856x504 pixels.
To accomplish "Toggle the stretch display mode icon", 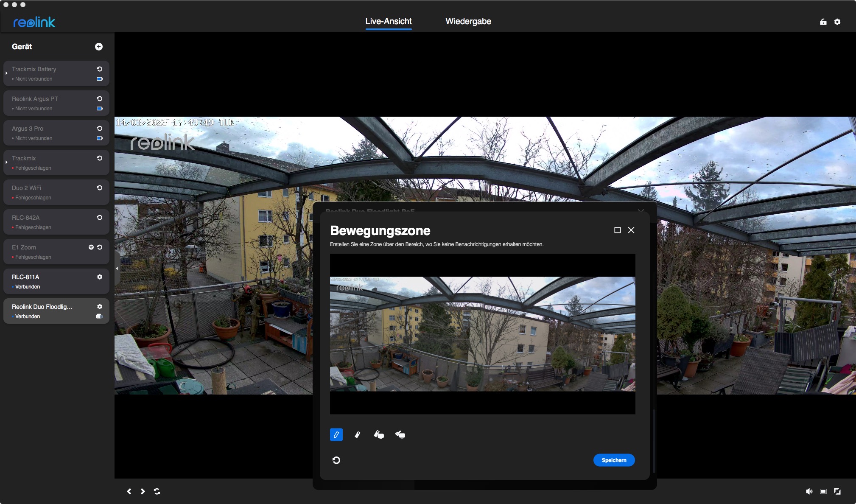I will point(823,491).
